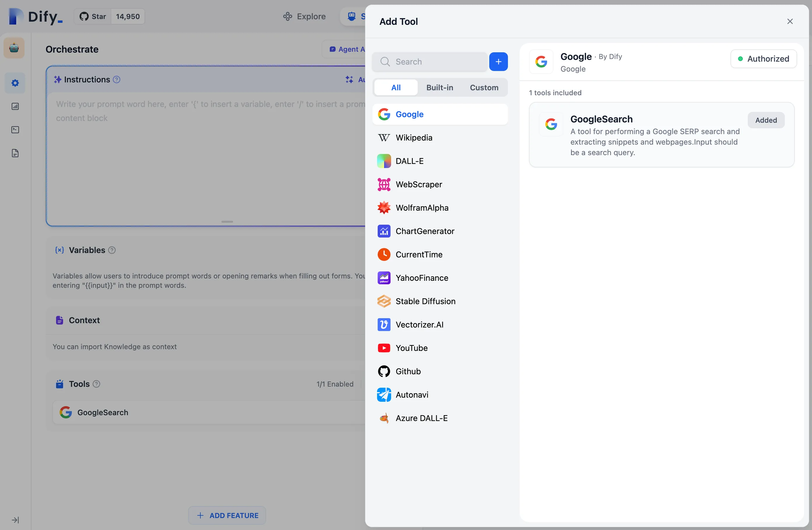Switch to the Built-in tab
The image size is (812, 530).
pyautogui.click(x=439, y=88)
